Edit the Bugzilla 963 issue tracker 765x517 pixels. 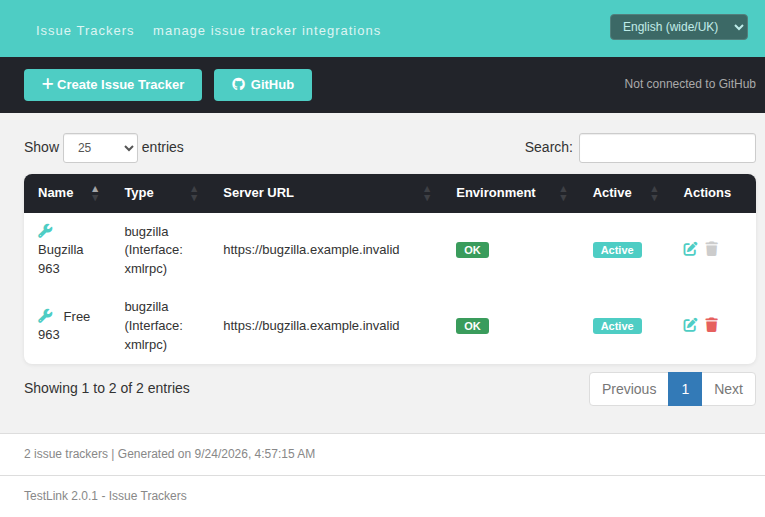690,249
